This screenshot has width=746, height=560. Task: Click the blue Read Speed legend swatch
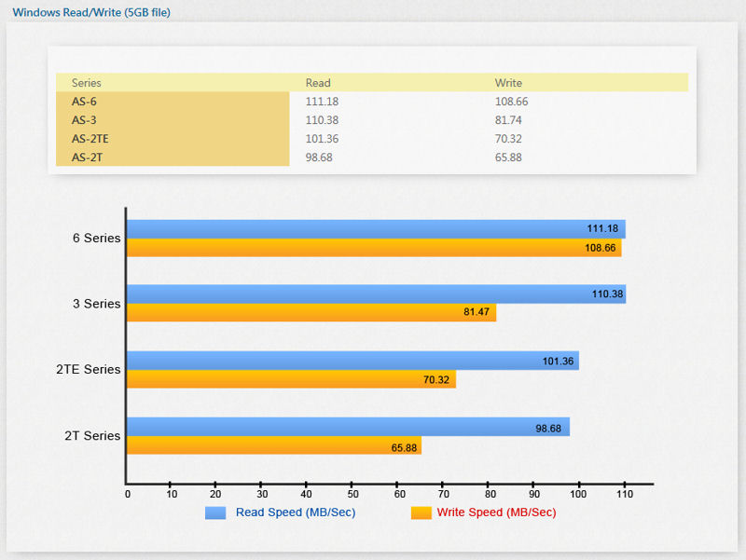[x=215, y=512]
